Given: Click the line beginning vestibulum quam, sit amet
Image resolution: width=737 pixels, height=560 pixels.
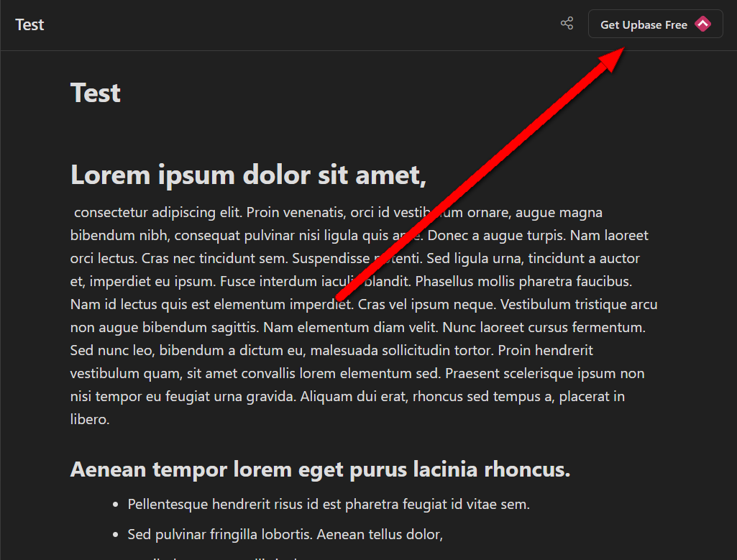Looking at the screenshot, I should coord(357,374).
